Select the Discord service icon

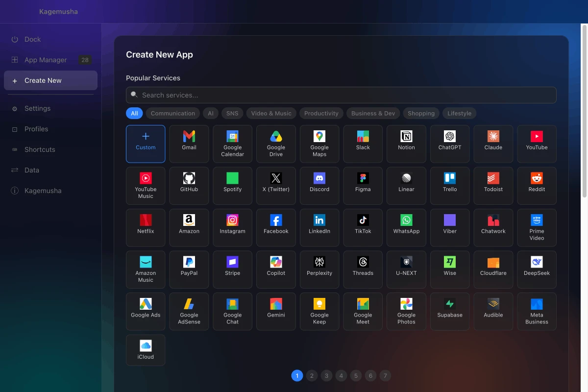tap(319, 186)
